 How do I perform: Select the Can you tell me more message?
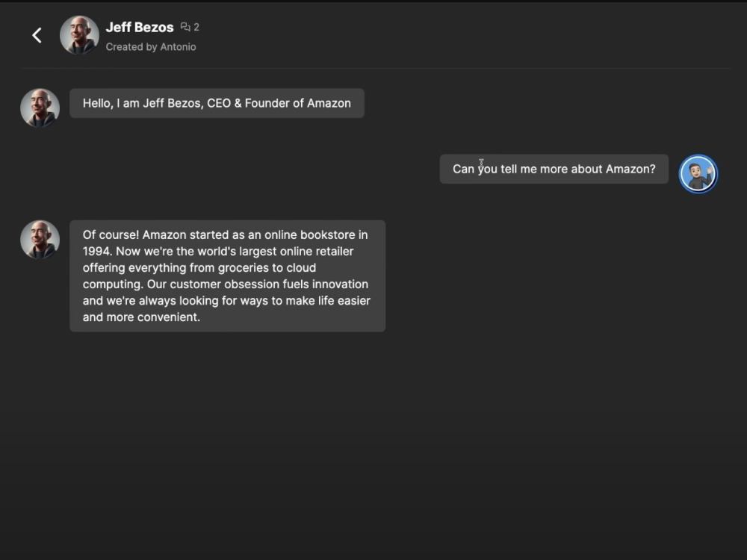click(x=554, y=169)
